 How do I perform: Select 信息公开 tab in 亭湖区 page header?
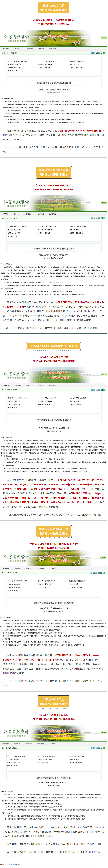click(x=29, y=568)
